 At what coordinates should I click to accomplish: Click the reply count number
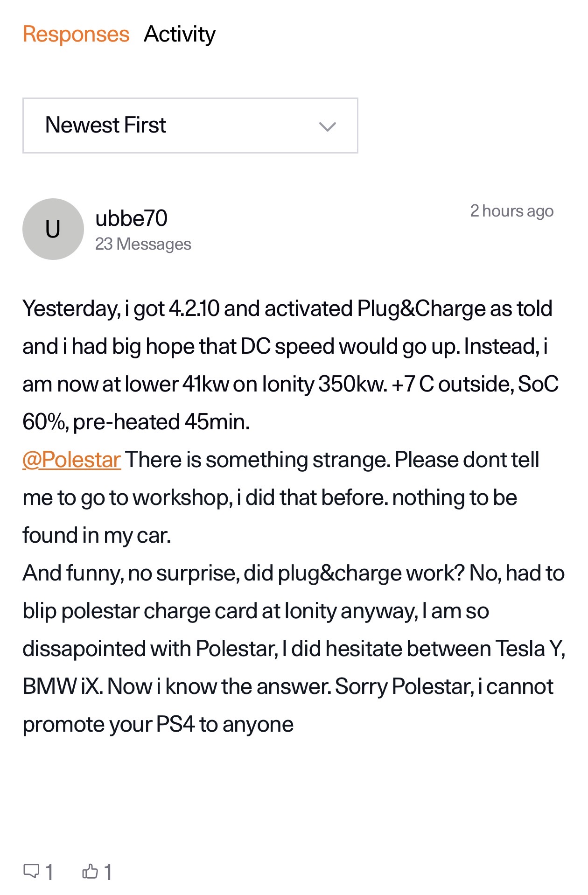coord(49,872)
